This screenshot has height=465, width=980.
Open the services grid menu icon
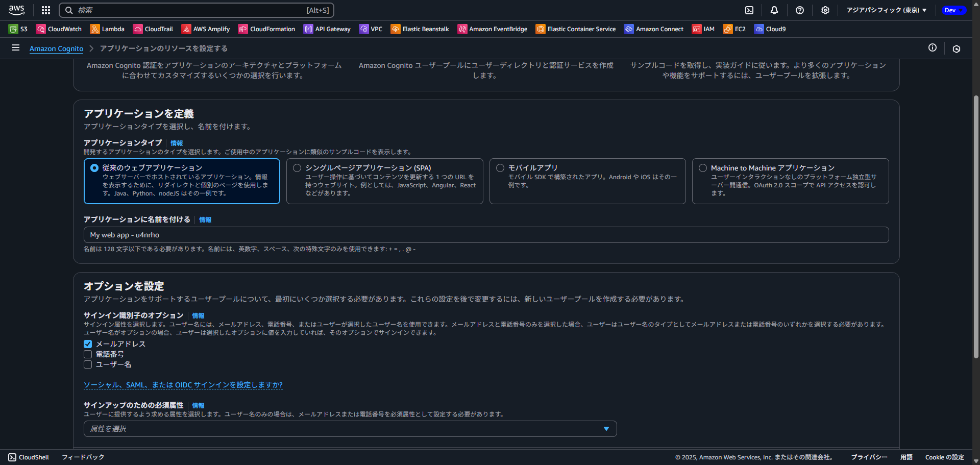(x=46, y=10)
